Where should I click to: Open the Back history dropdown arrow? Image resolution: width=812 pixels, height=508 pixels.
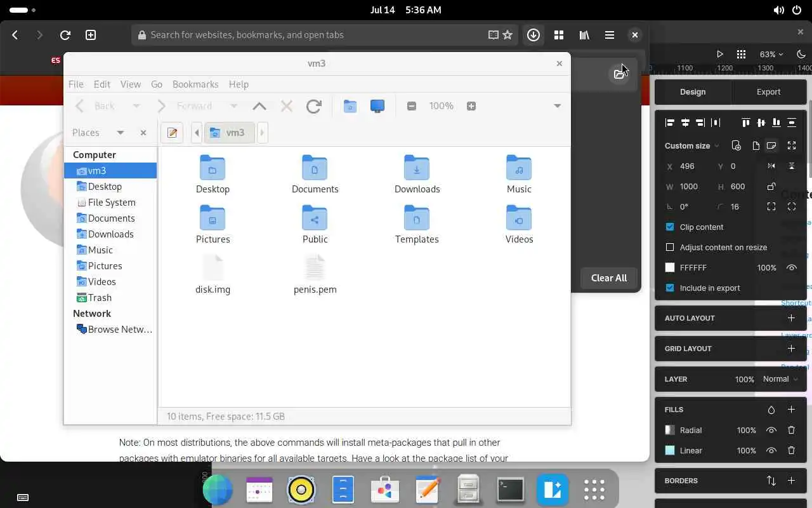pyautogui.click(x=135, y=106)
